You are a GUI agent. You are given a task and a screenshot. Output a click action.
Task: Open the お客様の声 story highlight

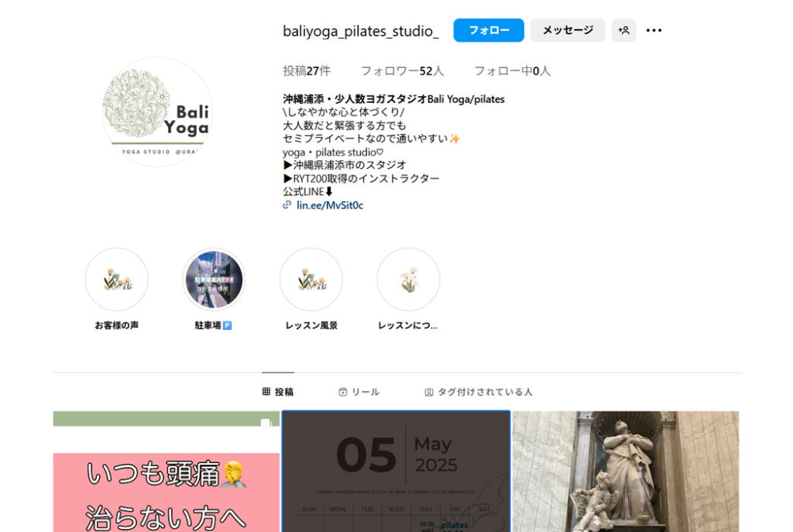tap(116, 279)
